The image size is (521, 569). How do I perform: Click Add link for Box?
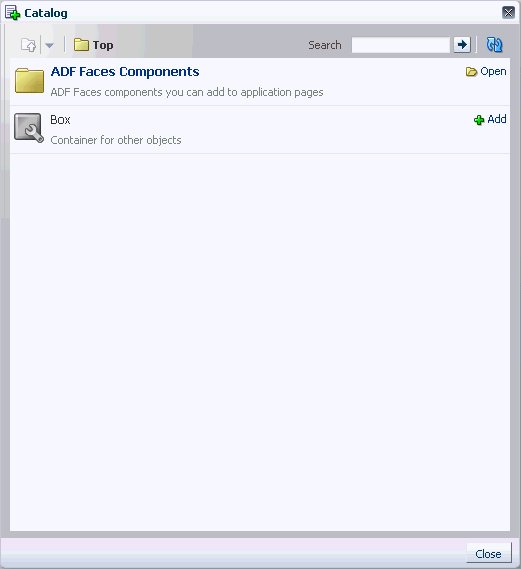click(x=490, y=119)
